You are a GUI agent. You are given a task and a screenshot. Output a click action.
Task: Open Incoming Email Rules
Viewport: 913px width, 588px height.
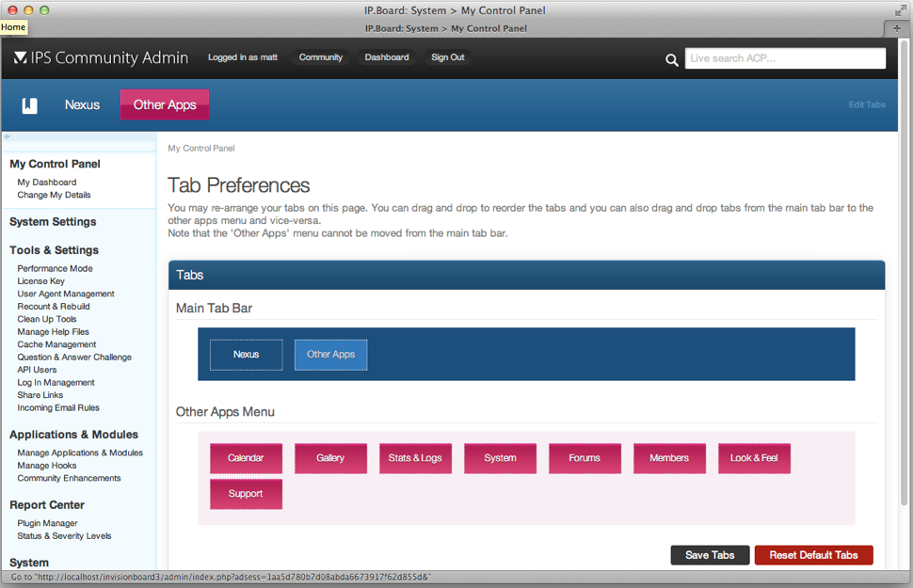click(58, 408)
